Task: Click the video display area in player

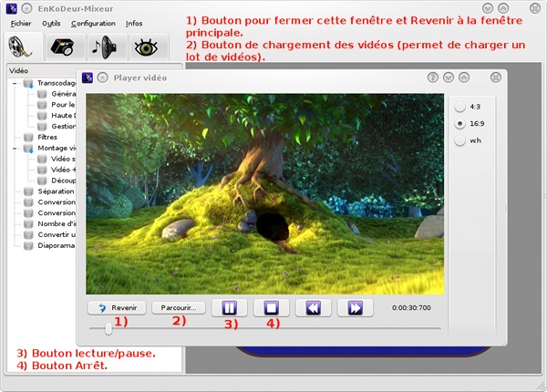Action: coord(264,194)
